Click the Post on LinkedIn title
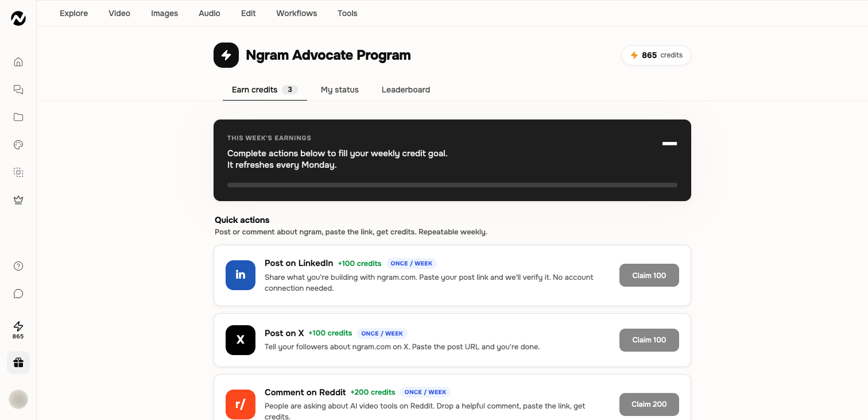 pyautogui.click(x=299, y=263)
